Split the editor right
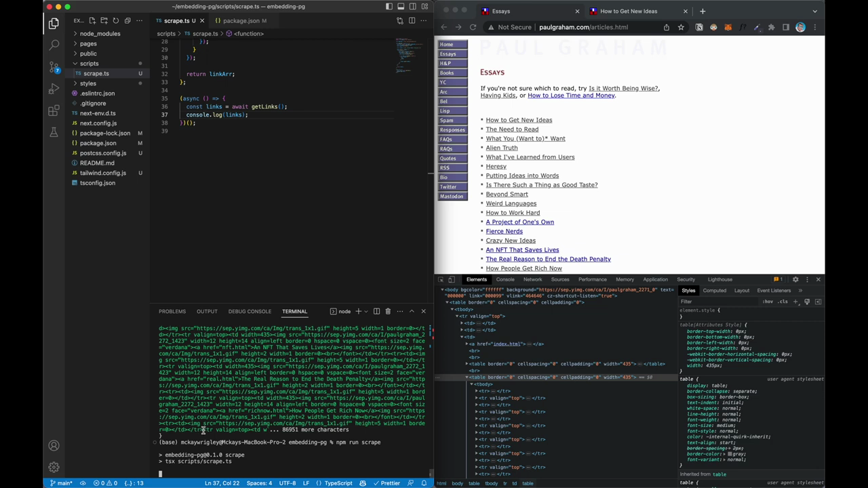Viewport: 868px width, 488px height. [x=412, y=21]
